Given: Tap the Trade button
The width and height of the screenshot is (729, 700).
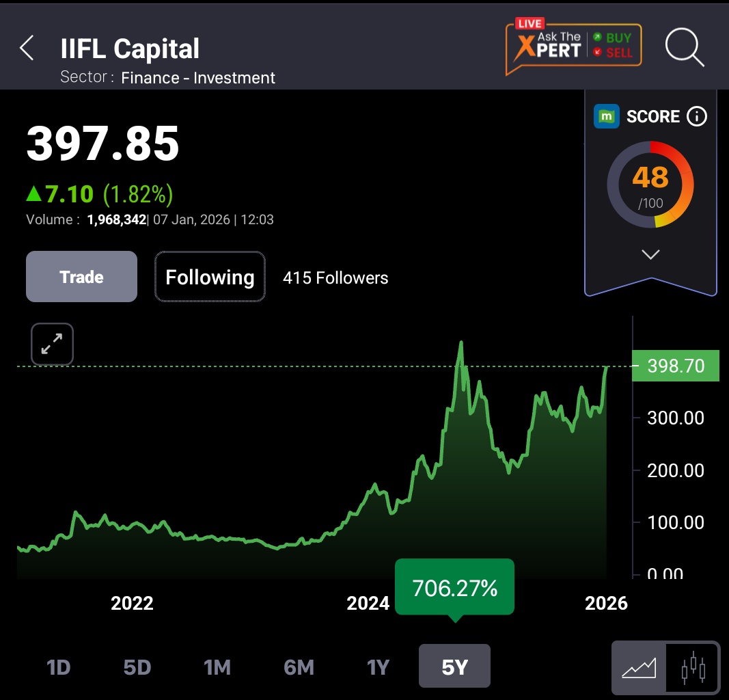Looking at the screenshot, I should (x=81, y=277).
